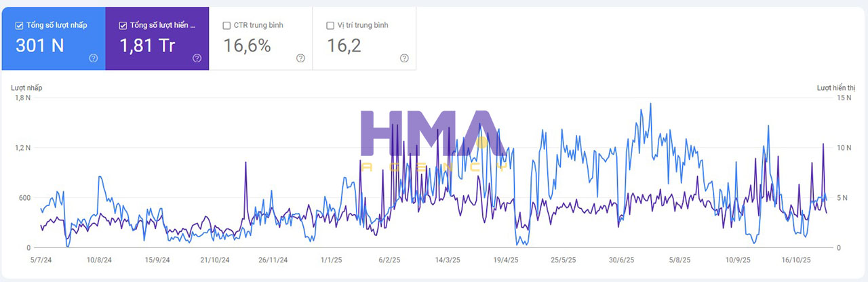The image size is (868, 282).
Task: Uncheck the Tổng số lượt hiển thị checkbox
Action: point(123,26)
